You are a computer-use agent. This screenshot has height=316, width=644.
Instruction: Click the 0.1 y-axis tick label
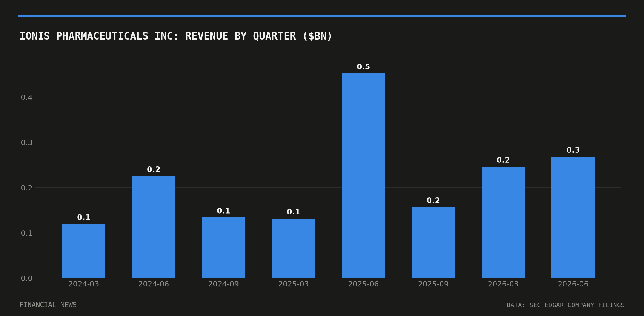[27, 233]
